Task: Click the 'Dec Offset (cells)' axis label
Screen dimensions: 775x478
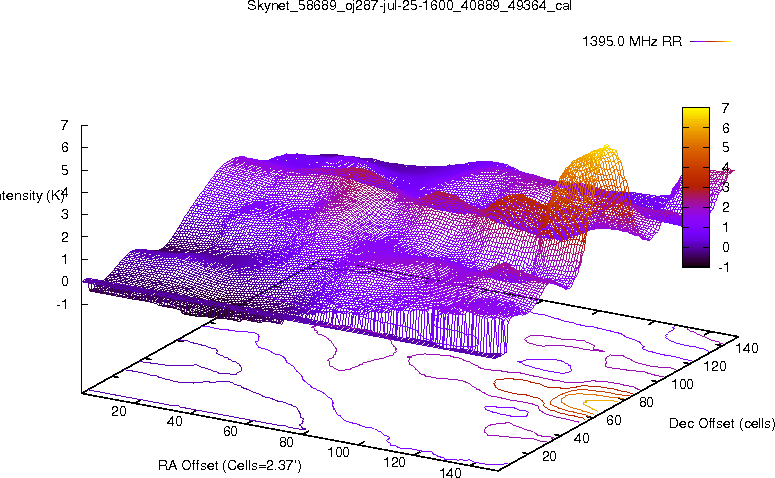Action: coord(722,424)
